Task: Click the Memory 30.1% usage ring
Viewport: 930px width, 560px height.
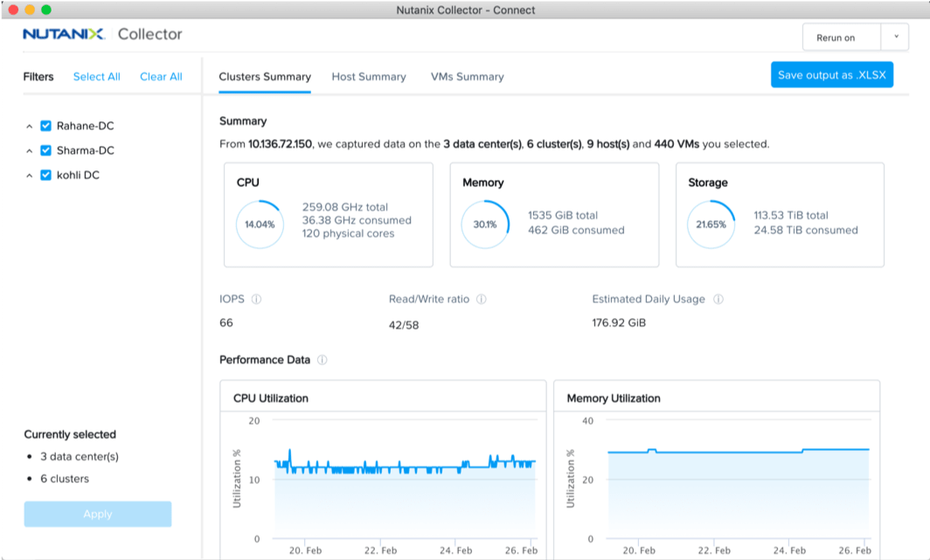Action: 485,224
